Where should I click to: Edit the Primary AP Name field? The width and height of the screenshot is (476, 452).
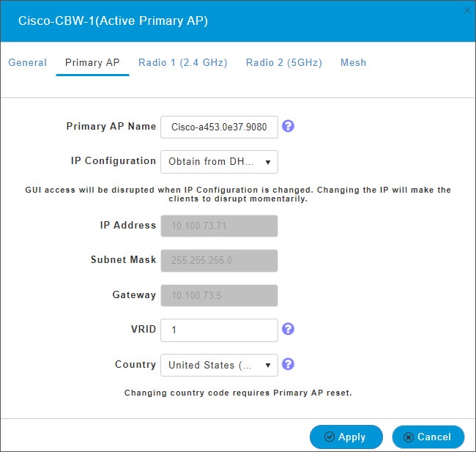coord(219,127)
